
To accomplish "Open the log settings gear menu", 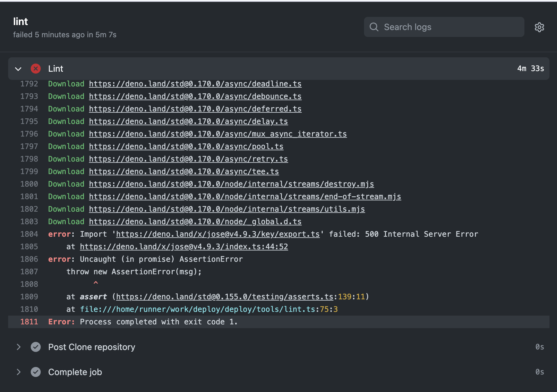I will [540, 27].
